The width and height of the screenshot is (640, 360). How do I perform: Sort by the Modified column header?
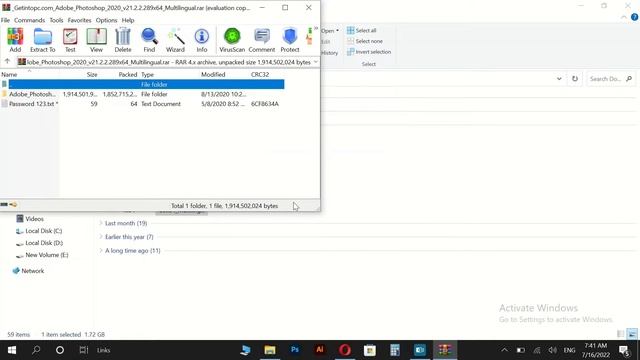click(213, 74)
